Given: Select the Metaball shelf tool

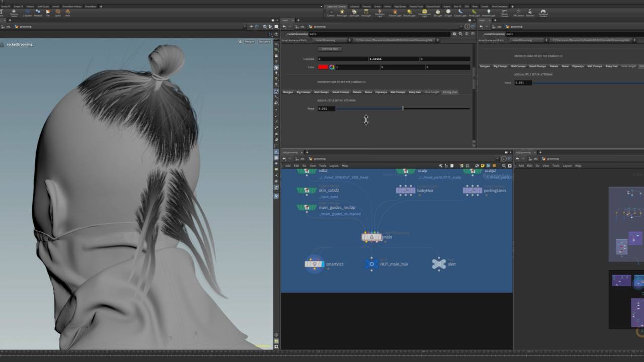Looking at the screenshot, I should tap(38, 12).
